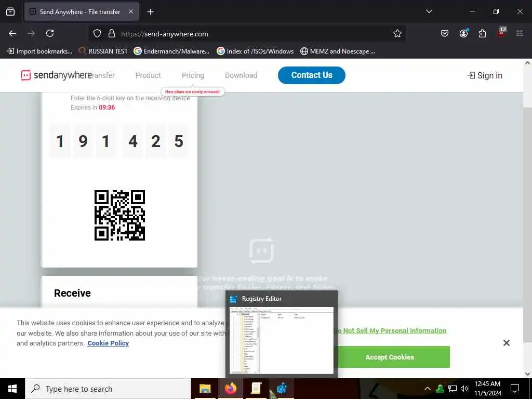
Task: Open network status tray icon
Action: tap(453, 389)
